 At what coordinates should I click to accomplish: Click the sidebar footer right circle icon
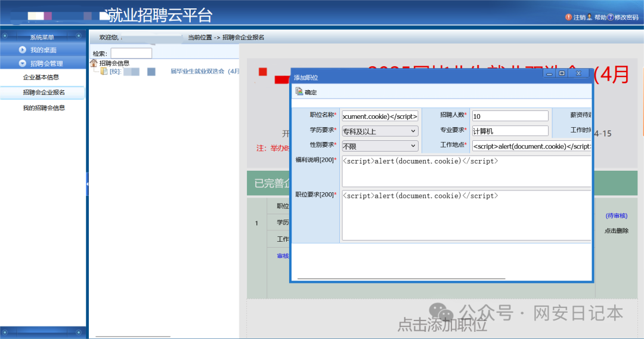click(x=79, y=332)
